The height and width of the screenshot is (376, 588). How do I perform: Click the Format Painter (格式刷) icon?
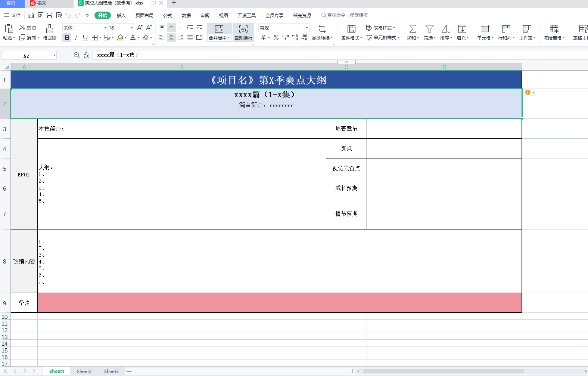tap(49, 29)
